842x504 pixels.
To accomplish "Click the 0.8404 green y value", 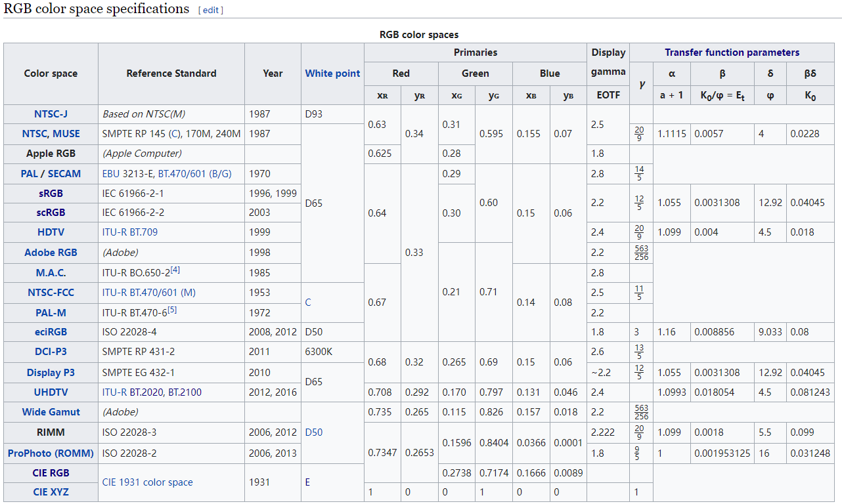I will [x=494, y=443].
